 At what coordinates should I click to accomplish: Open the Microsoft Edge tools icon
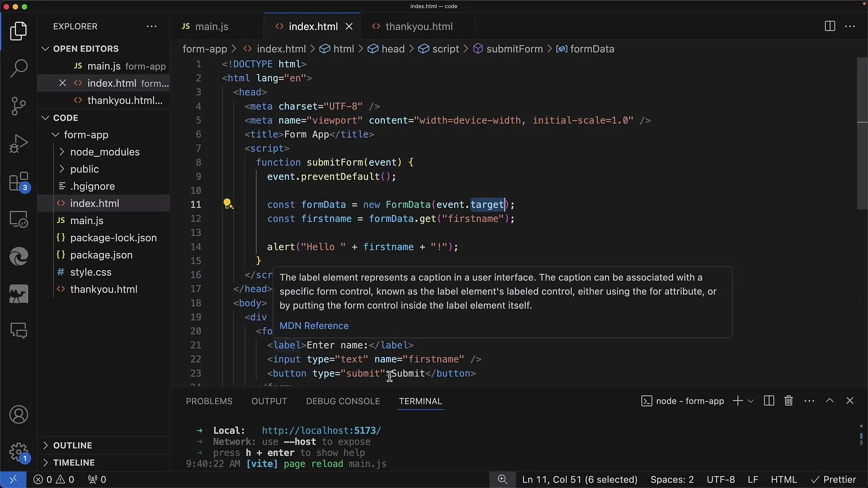[19, 257]
